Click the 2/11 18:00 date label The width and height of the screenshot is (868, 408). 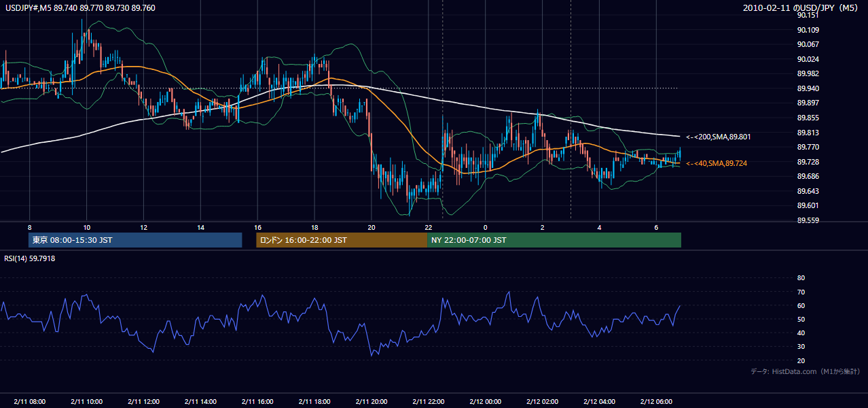click(314, 402)
